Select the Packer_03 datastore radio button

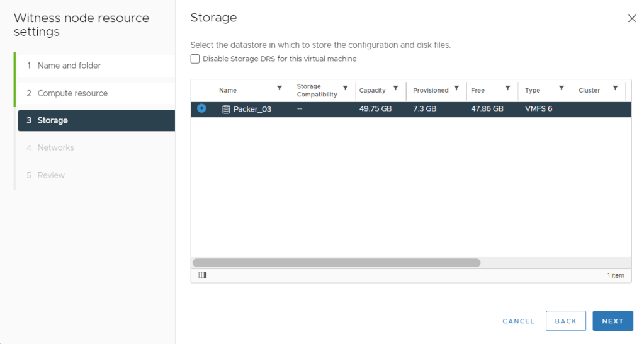(x=201, y=108)
